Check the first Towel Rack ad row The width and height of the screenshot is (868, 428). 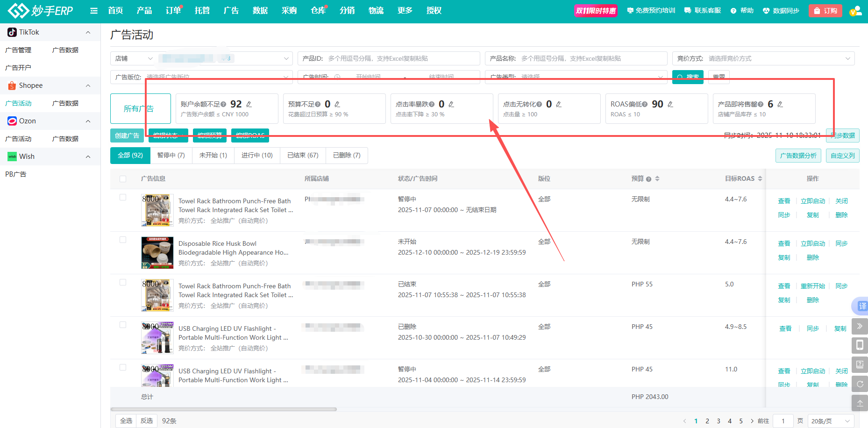pyautogui.click(x=123, y=197)
